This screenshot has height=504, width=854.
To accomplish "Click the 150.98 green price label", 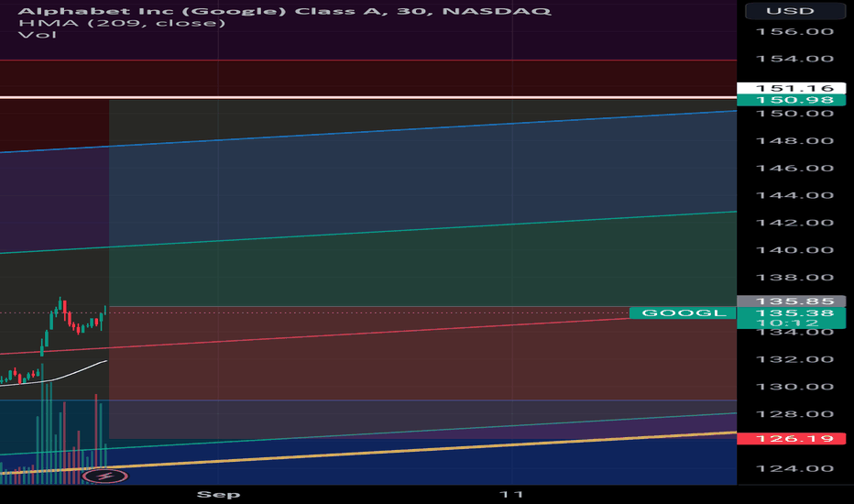I will tap(791, 100).
